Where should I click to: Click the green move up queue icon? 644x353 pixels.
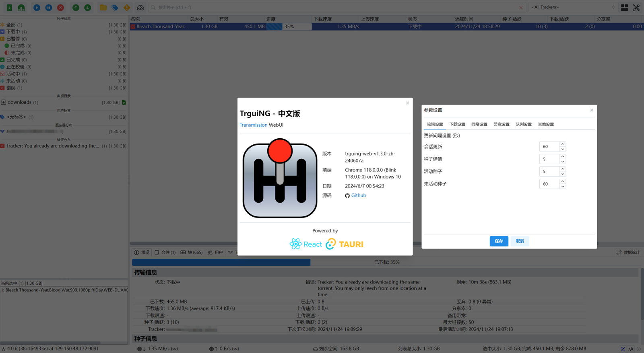click(76, 7)
